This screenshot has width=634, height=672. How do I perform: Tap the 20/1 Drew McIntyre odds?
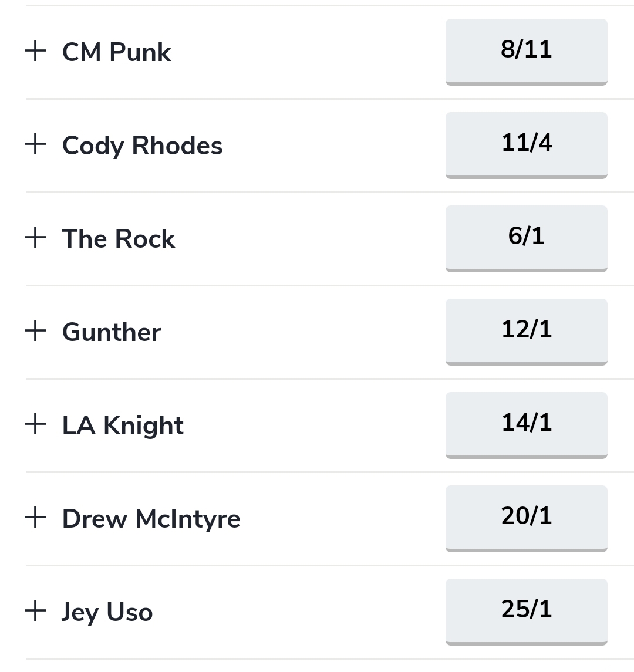pyautogui.click(x=526, y=518)
